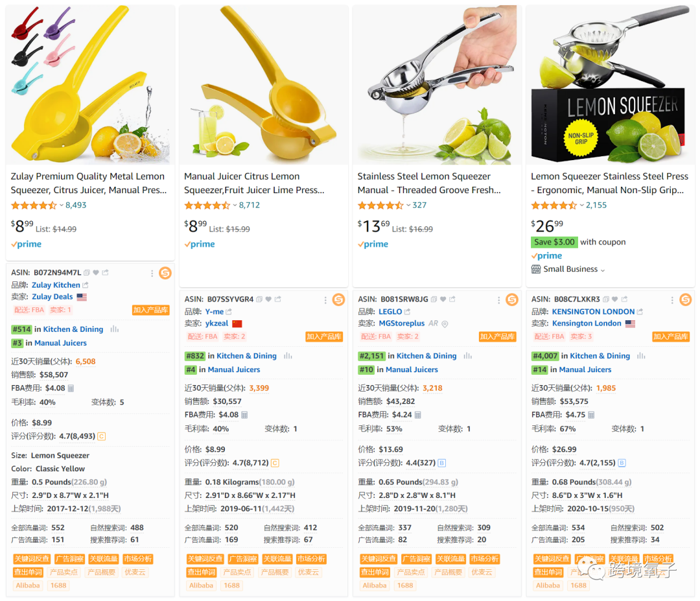This screenshot has width=700, height=601.
Task: Open the Zulay Kitchen brand link
Action: [x=56, y=285]
